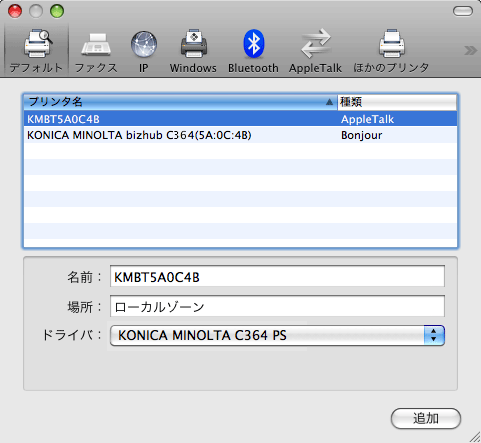
Task: Click the driver popup's blue arrows
Action: point(434,335)
